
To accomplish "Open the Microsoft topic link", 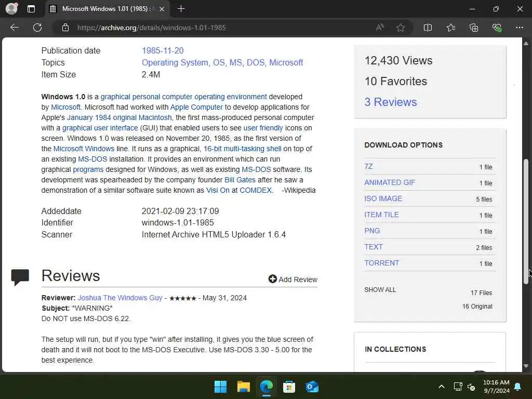I will 286,62.
